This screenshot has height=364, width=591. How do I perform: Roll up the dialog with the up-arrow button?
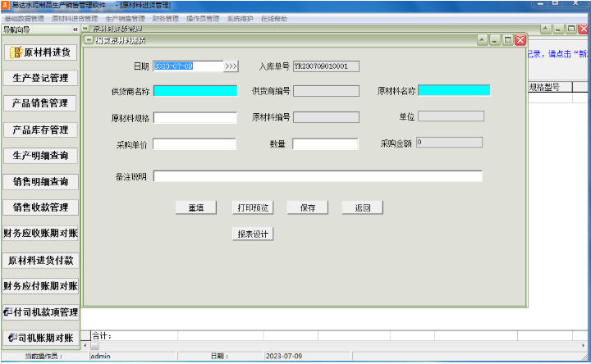point(482,40)
